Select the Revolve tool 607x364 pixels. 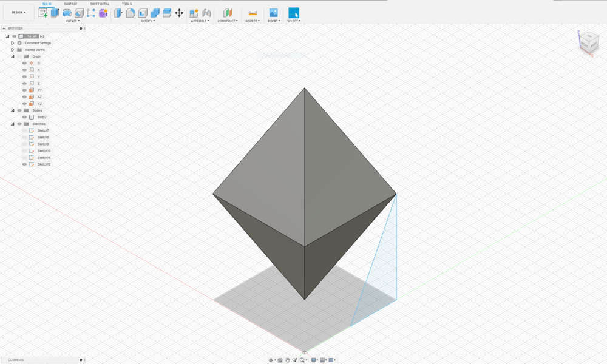(67, 13)
